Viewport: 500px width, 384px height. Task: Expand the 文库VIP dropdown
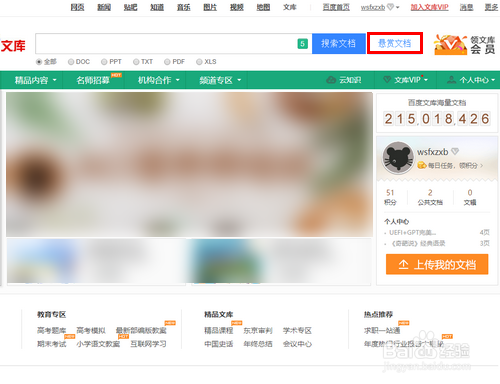click(426, 80)
